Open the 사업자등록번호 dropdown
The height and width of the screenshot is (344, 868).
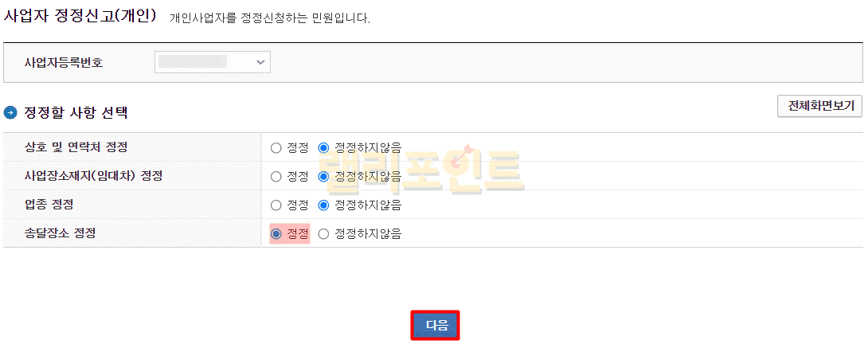[x=213, y=62]
